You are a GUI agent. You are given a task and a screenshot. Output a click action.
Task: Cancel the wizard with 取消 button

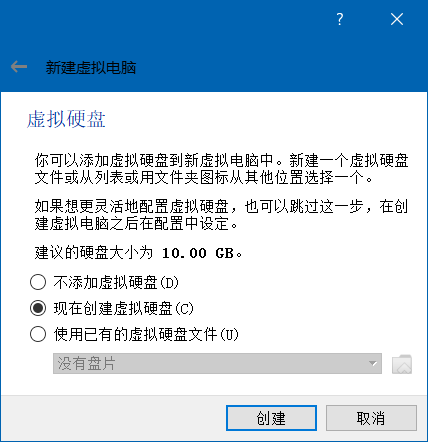click(371, 418)
